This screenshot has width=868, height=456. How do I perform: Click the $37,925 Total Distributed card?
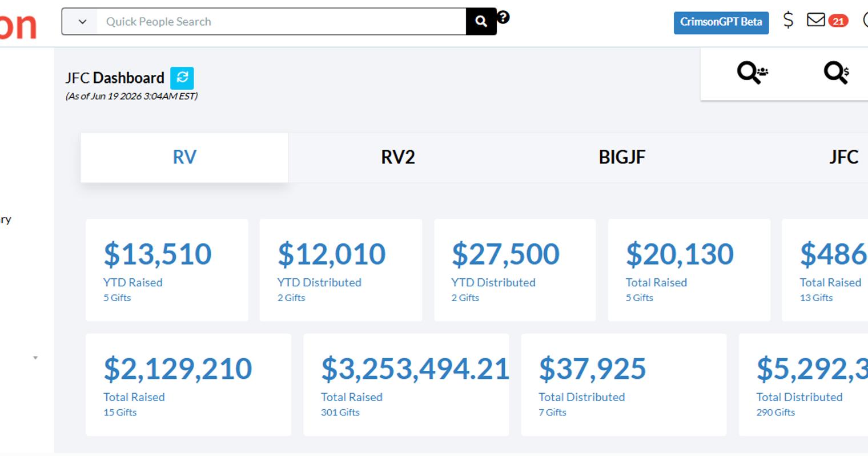click(624, 385)
